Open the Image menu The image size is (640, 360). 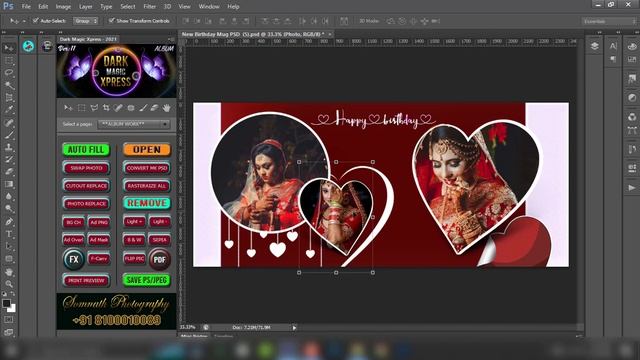coord(63,7)
